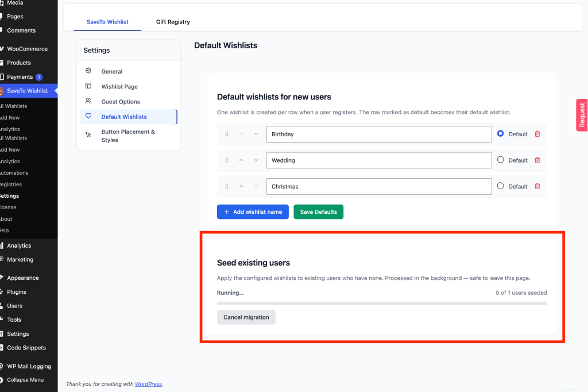Viewport: 588px width, 392px height.
Task: Open the WordPress footer link
Action: point(148,384)
